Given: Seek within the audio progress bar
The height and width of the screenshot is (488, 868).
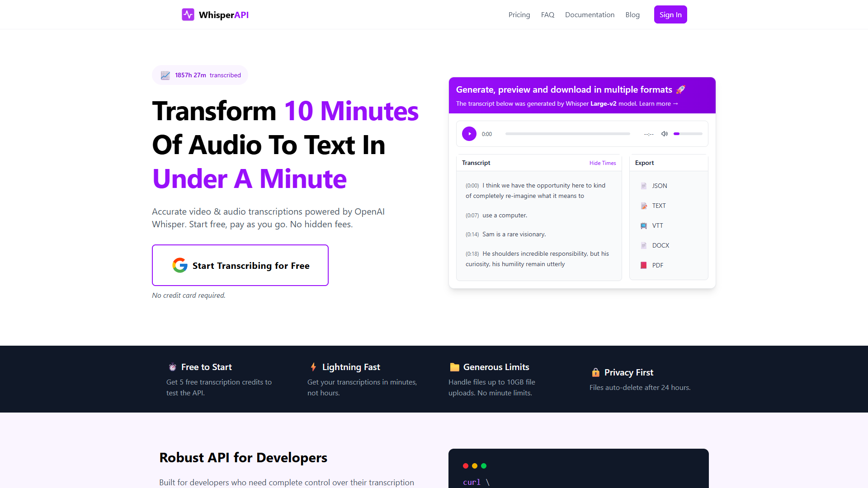Looking at the screenshot, I should 568,134.
